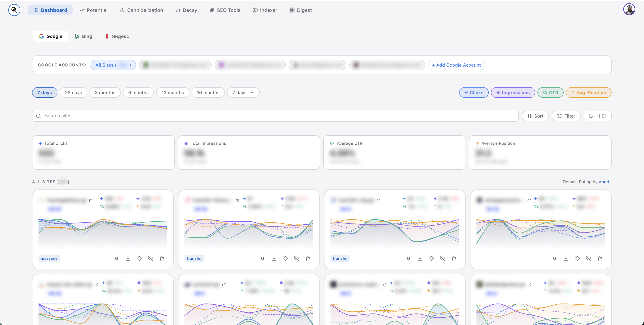644x325 pixels.
Task: Click the Average CTR summary card
Action: [x=394, y=153]
